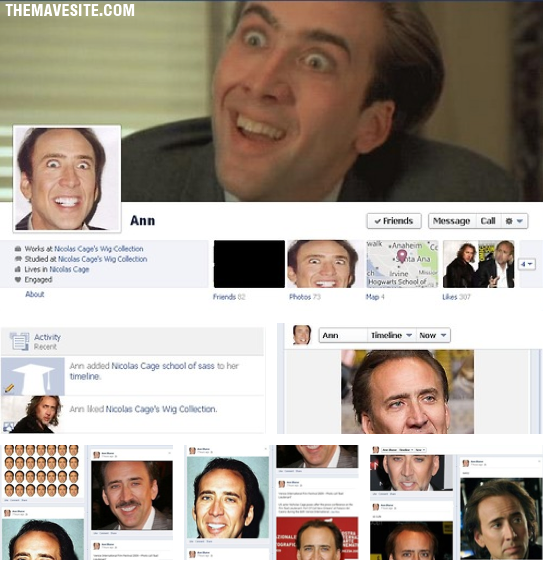
Task: Click the Activity log icon
Action: pyautogui.click(x=20, y=341)
